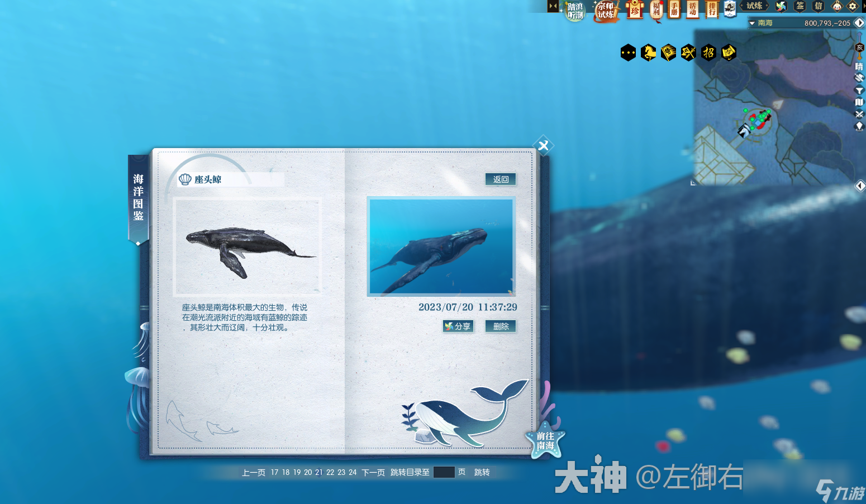Select the 海洋图鉴 bookmark tab
This screenshot has height=504, width=866.
click(138, 198)
